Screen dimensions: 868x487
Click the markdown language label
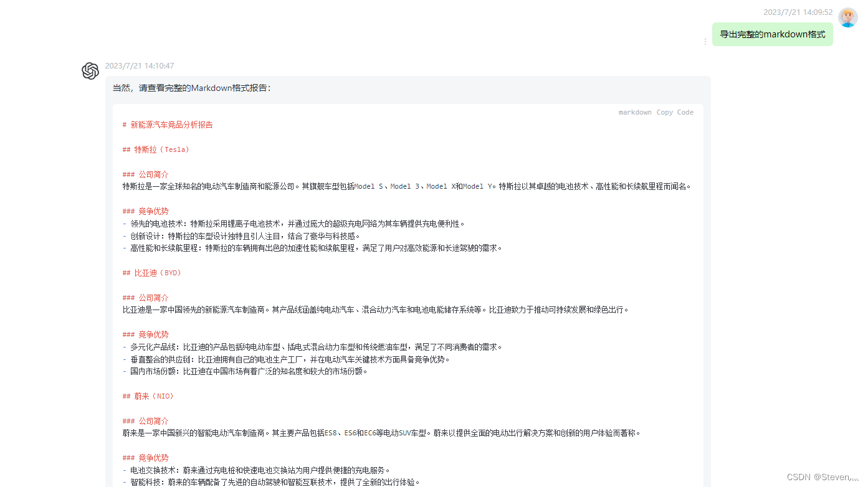(635, 113)
